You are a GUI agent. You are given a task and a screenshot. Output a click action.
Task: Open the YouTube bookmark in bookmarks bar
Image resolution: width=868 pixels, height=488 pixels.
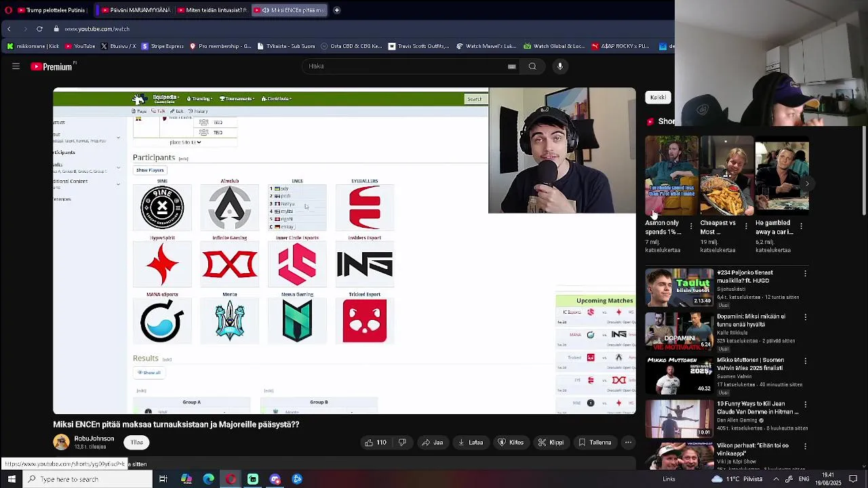coord(80,47)
